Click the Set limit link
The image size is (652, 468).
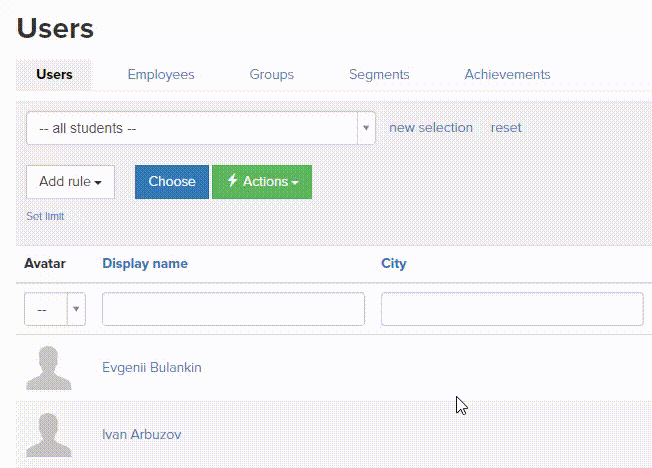point(45,216)
